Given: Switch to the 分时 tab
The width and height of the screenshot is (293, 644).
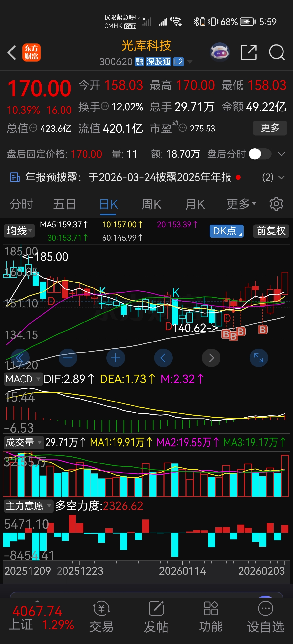Looking at the screenshot, I should tap(21, 204).
